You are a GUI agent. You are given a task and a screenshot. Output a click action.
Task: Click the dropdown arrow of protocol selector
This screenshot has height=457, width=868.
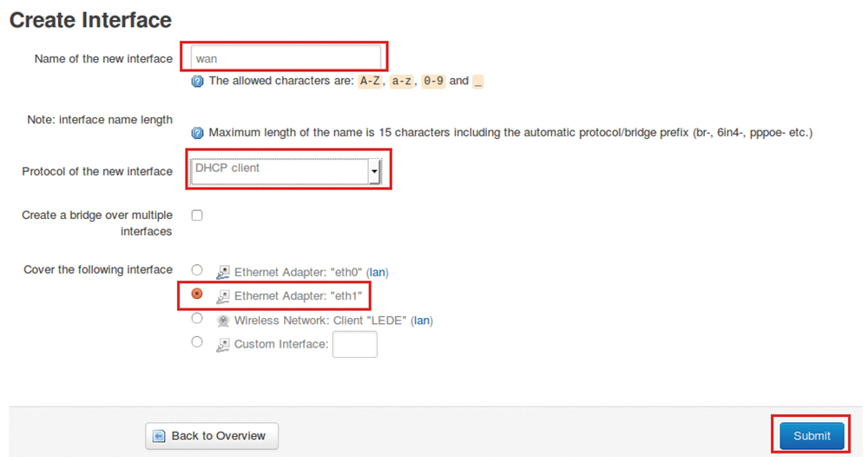[375, 171]
